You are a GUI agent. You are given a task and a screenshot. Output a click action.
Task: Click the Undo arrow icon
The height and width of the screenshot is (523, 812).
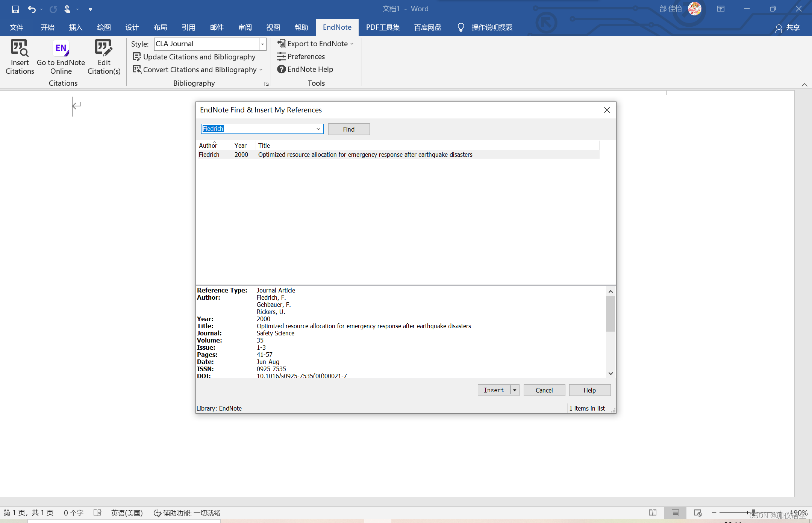pos(32,9)
